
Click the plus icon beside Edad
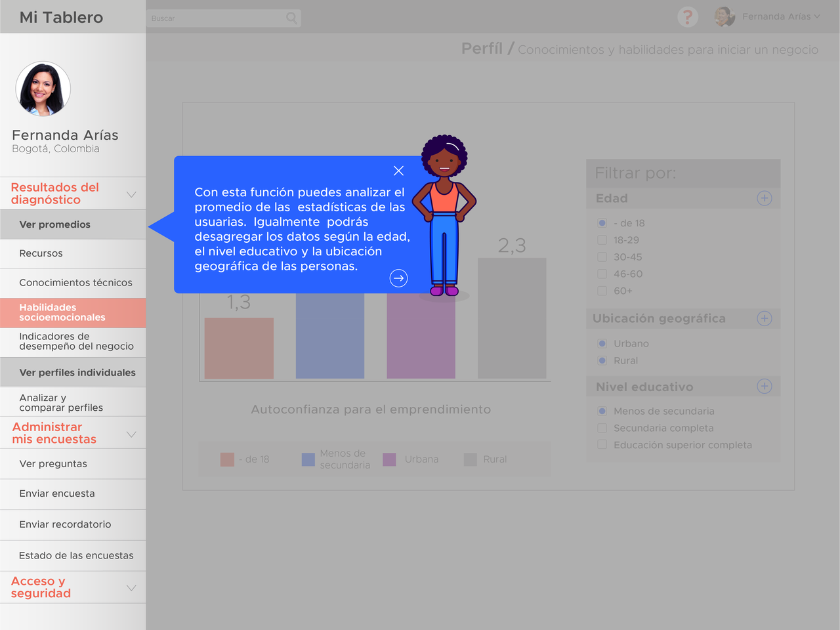(x=764, y=198)
